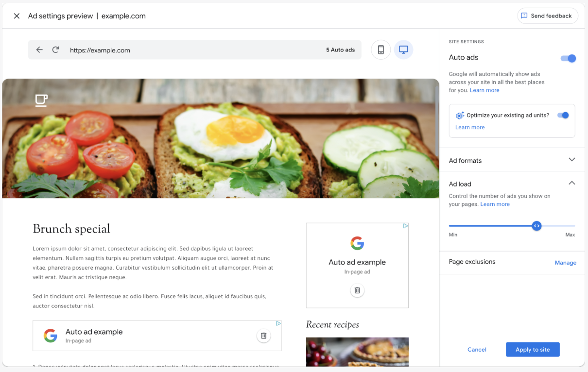Click the Google logo in sidebar ad
Screen dimensions: 588x372
(357, 243)
